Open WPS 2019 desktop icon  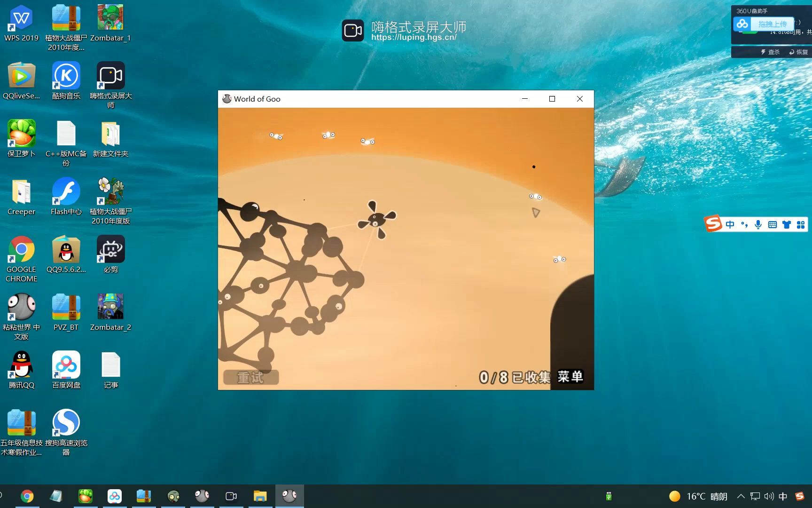point(22,23)
